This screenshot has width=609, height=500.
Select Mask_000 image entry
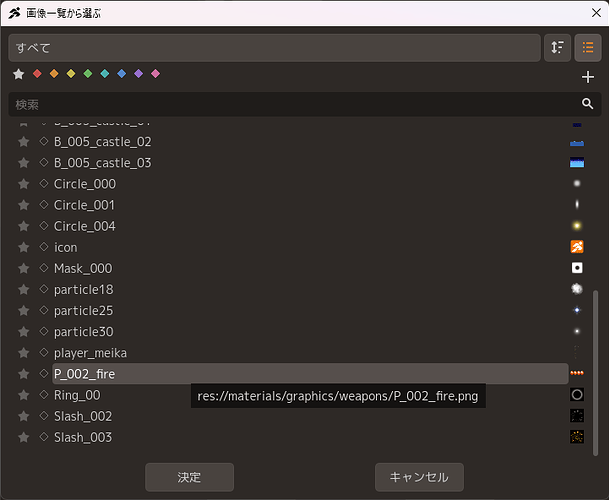click(310, 268)
